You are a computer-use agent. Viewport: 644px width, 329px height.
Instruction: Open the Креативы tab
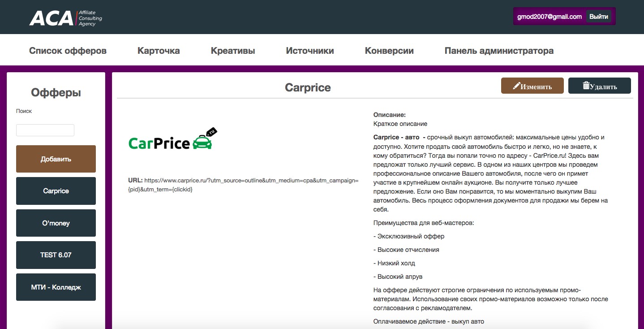click(x=233, y=51)
